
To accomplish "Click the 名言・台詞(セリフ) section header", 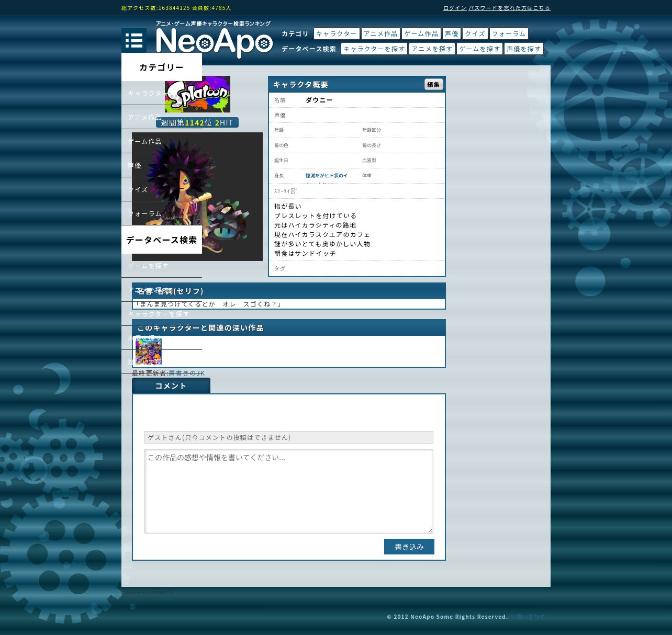I will tap(289, 291).
